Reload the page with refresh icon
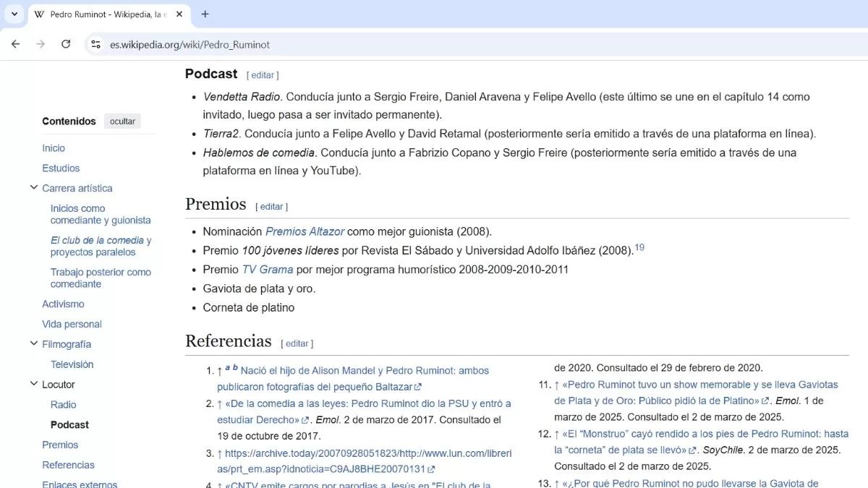 click(x=66, y=44)
